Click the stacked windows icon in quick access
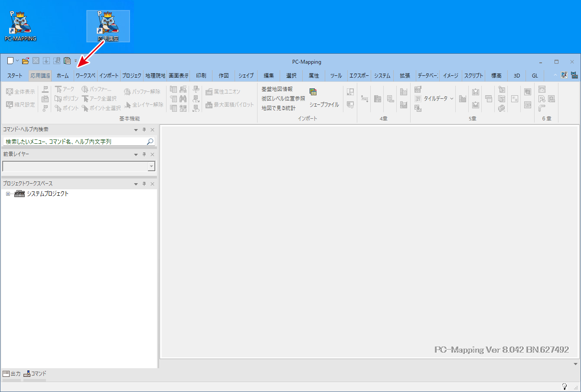 67,61
